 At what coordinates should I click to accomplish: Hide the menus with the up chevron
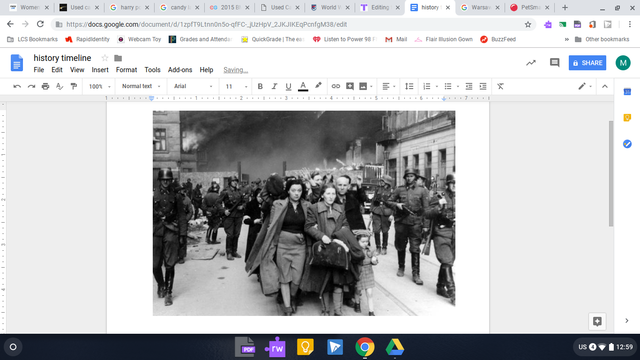tap(604, 86)
